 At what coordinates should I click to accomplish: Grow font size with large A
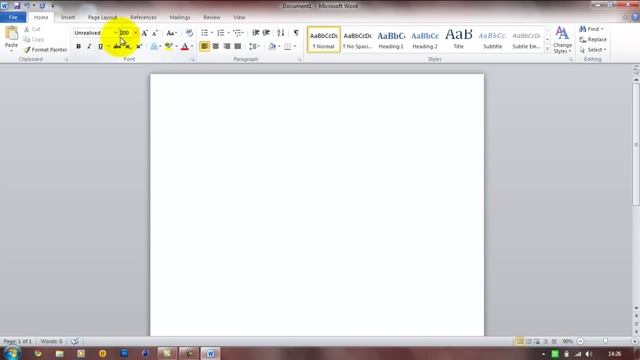tap(144, 33)
